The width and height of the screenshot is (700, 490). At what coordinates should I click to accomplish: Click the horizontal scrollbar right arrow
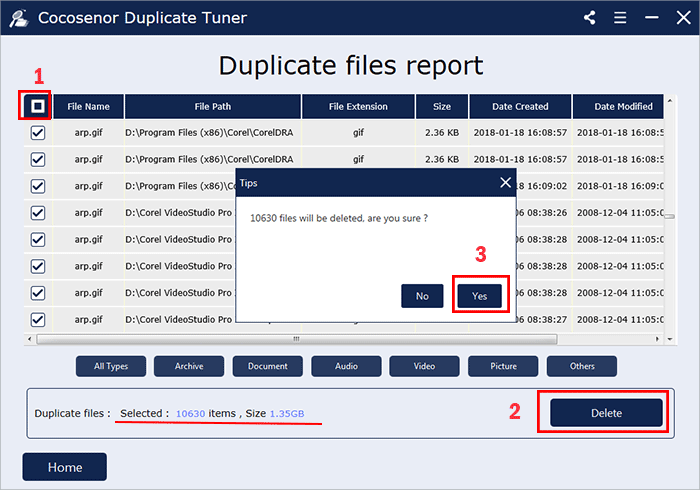pos(657,339)
